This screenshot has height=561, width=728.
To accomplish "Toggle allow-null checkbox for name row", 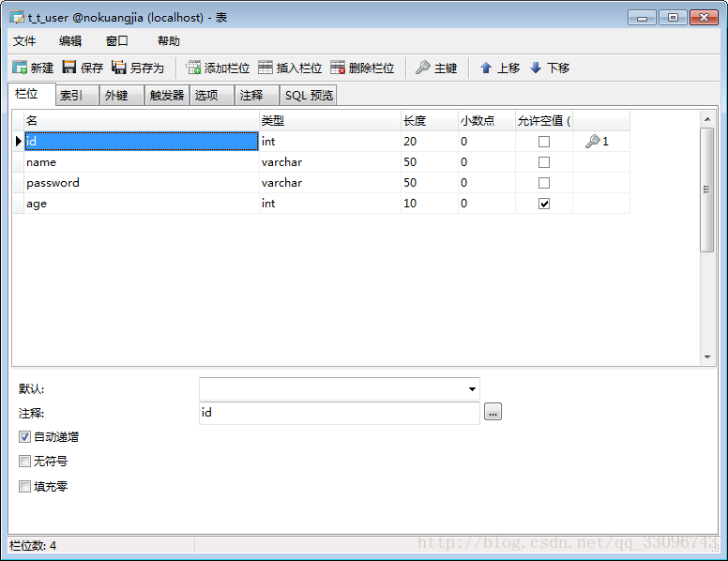I will [x=544, y=162].
